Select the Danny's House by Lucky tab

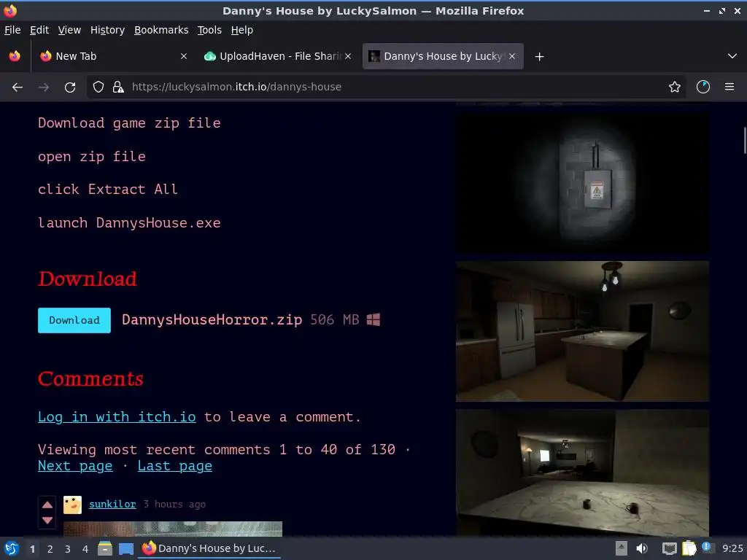click(443, 56)
